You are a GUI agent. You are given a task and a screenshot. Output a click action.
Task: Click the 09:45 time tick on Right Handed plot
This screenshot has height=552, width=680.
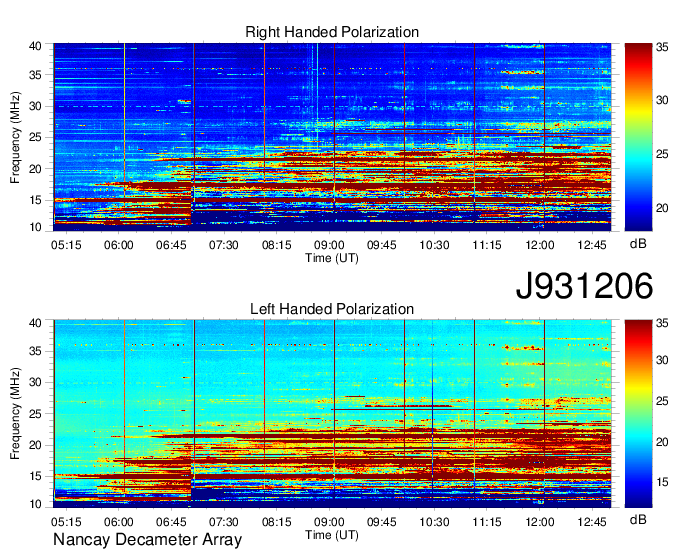click(382, 245)
